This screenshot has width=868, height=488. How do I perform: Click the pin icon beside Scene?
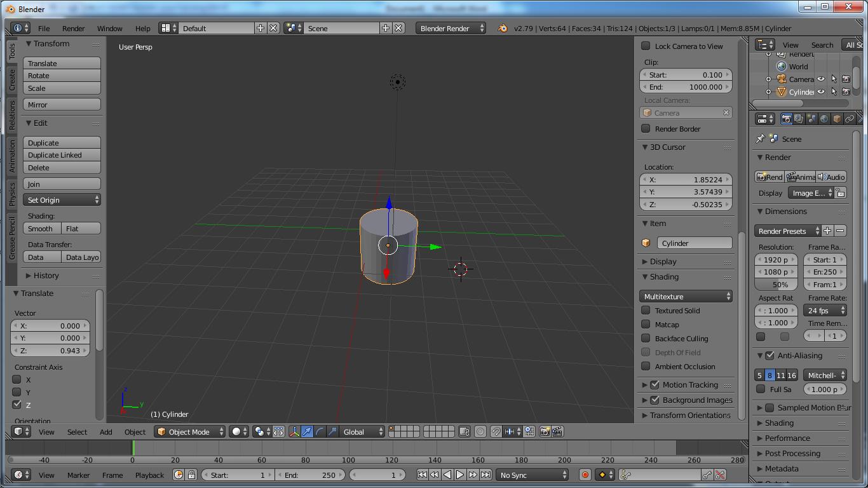[x=760, y=139]
